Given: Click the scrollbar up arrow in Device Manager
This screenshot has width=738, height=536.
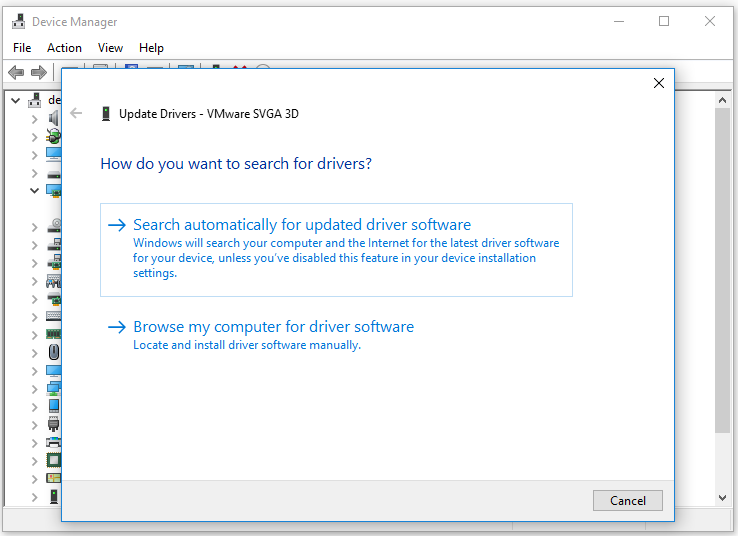Looking at the screenshot, I should point(722,100).
